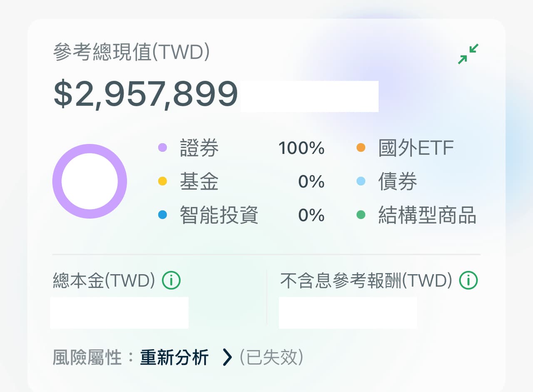Tap the $2,957,899 total value amount
This screenshot has height=392, width=533.
[x=146, y=95]
